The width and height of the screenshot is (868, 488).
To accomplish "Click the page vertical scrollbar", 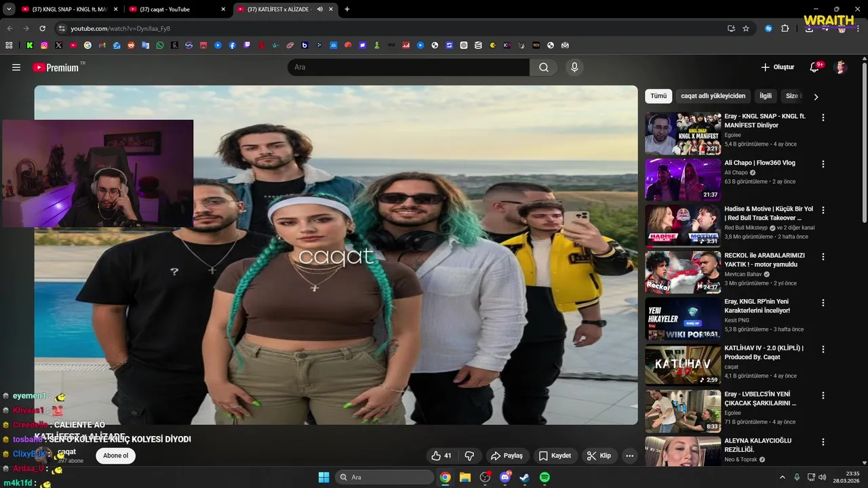I will click(864, 142).
